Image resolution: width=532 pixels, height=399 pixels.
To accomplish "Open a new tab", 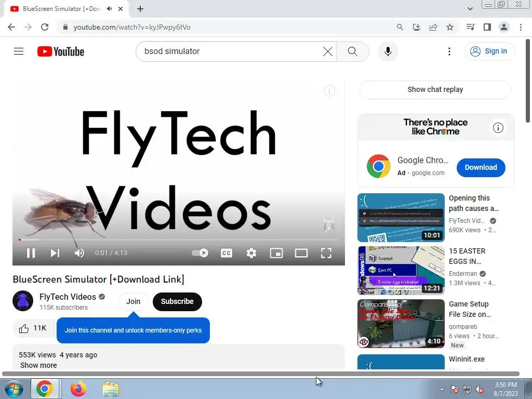I will click(x=140, y=9).
